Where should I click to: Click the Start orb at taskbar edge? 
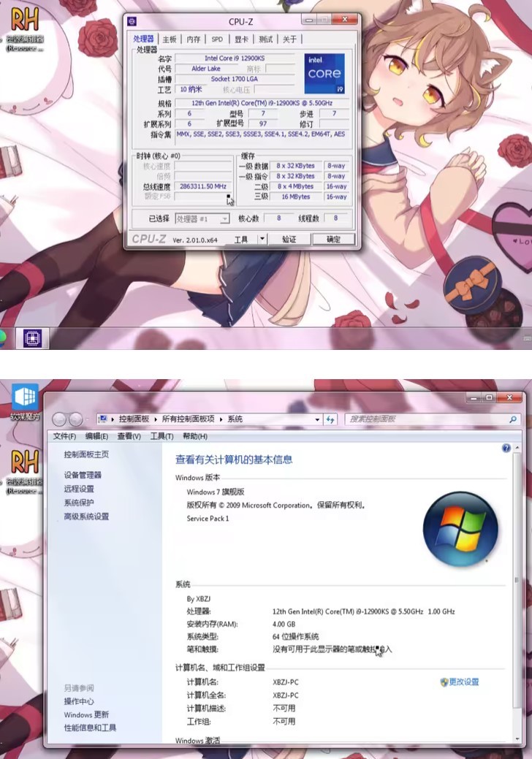[2, 338]
